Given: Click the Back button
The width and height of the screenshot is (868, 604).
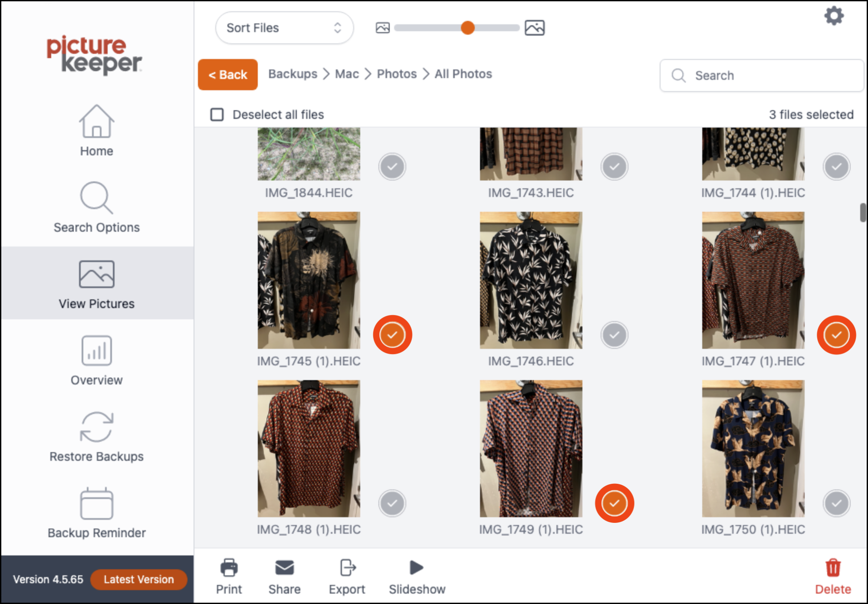Looking at the screenshot, I should tap(228, 75).
